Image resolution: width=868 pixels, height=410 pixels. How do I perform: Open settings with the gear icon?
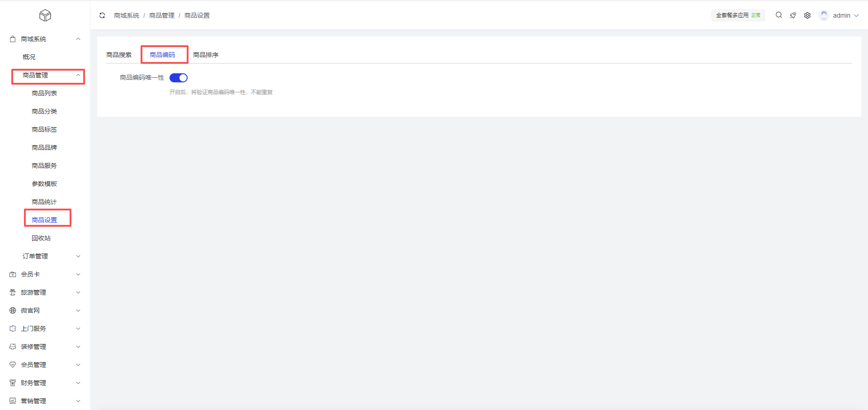[807, 15]
